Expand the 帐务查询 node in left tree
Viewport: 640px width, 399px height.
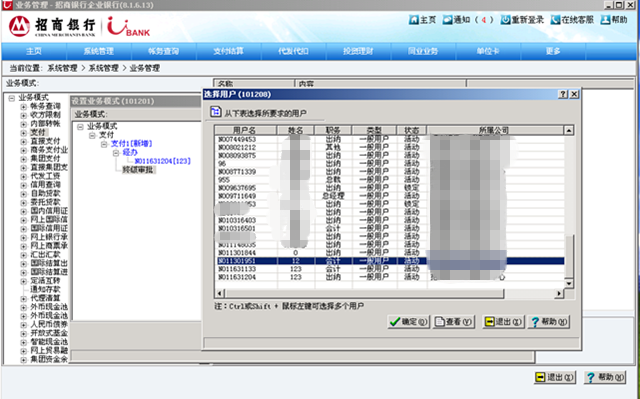pyautogui.click(x=23, y=106)
